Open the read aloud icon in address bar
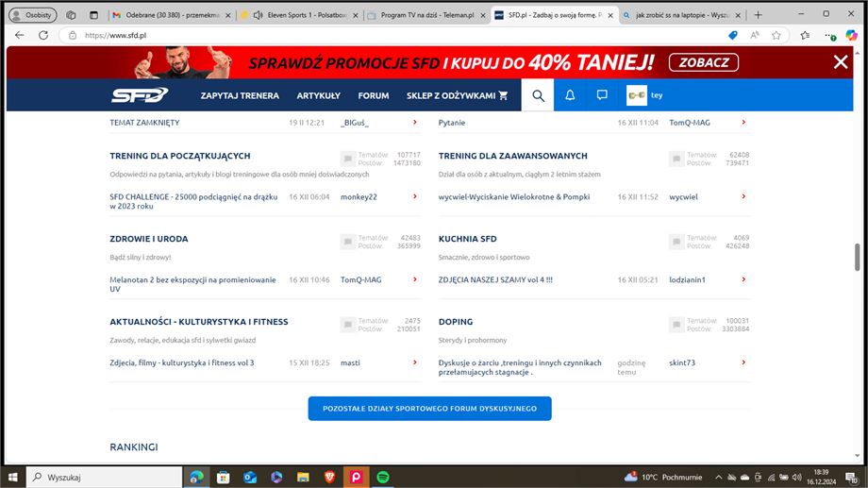Viewport: 868px width, 488px height. [755, 36]
